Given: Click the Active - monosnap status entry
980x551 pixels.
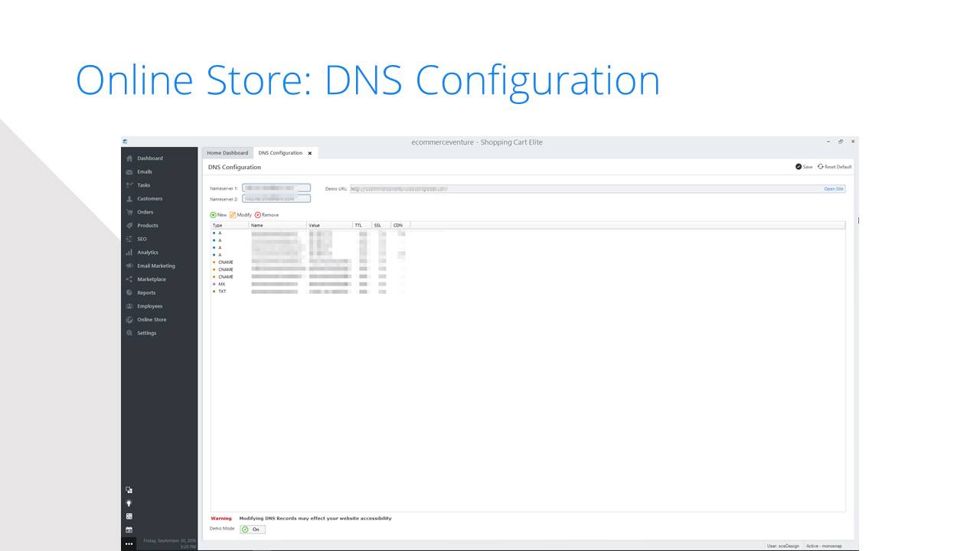Looking at the screenshot, I should [825, 546].
